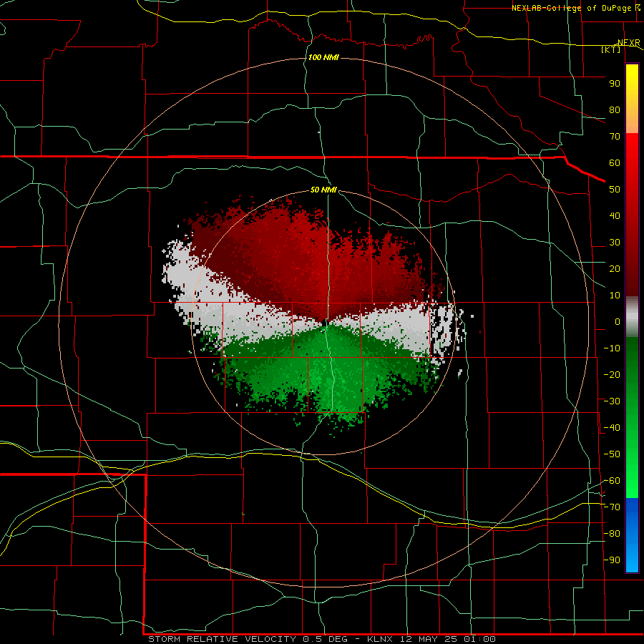Click the "STORM RELATIVE VELOCITY 0.5 DEG" caption
This screenshot has width=644, height=644.
pos(248,639)
